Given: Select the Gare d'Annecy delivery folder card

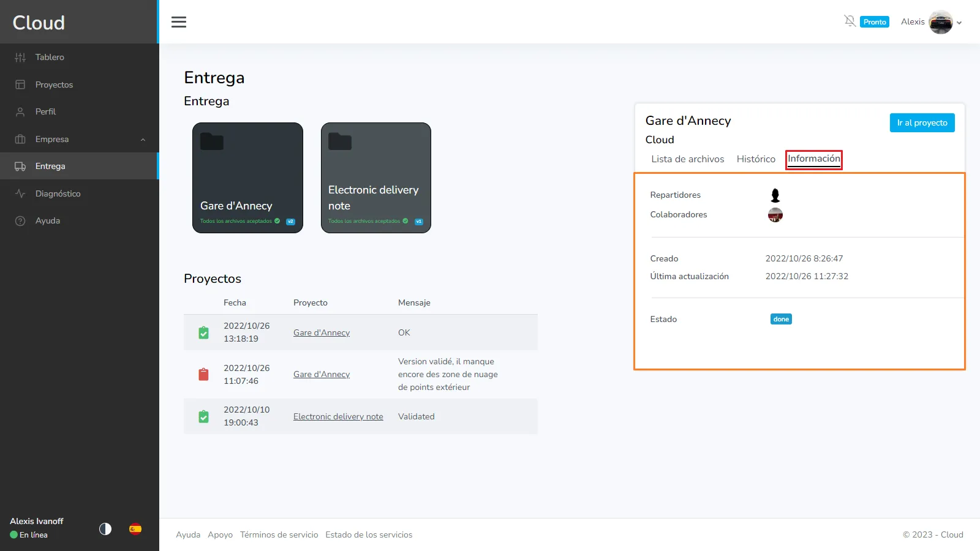Looking at the screenshot, I should 247,178.
